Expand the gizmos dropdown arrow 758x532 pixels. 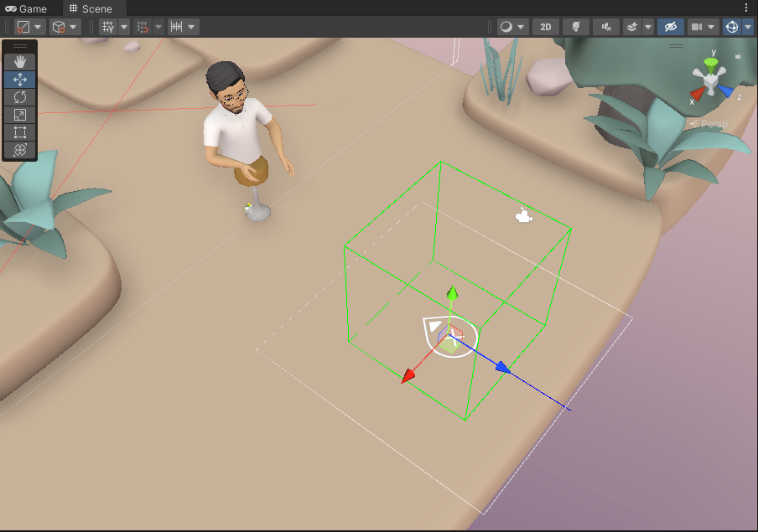749,26
